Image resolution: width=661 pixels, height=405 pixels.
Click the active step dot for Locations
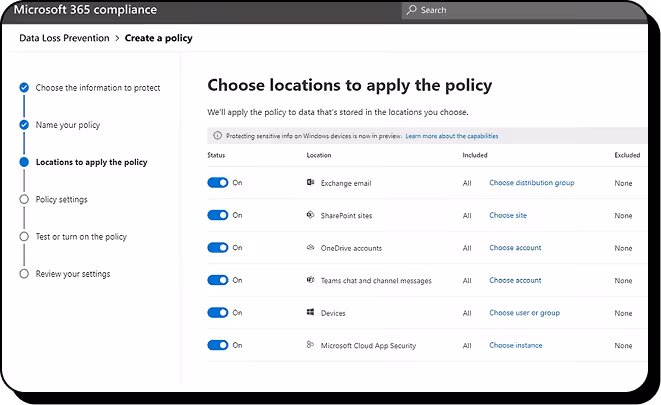point(24,162)
